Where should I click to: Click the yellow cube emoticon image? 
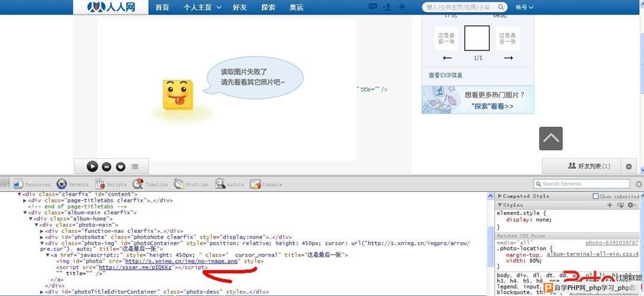(x=178, y=95)
